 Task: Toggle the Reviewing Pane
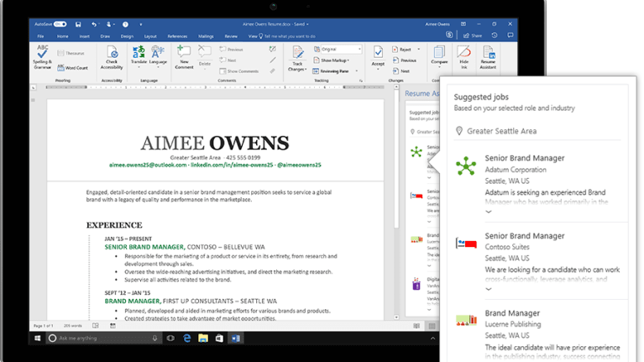point(331,71)
